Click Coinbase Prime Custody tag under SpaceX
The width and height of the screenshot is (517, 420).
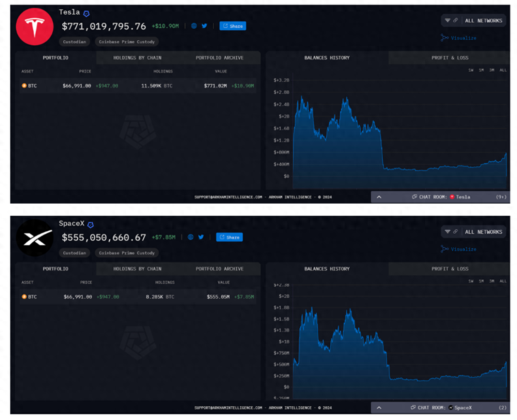coord(127,253)
